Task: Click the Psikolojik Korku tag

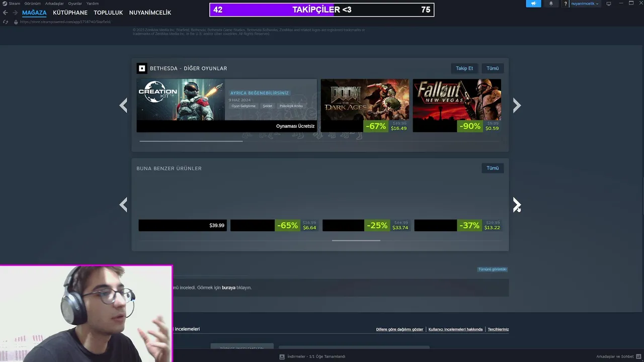Action: 291,106
